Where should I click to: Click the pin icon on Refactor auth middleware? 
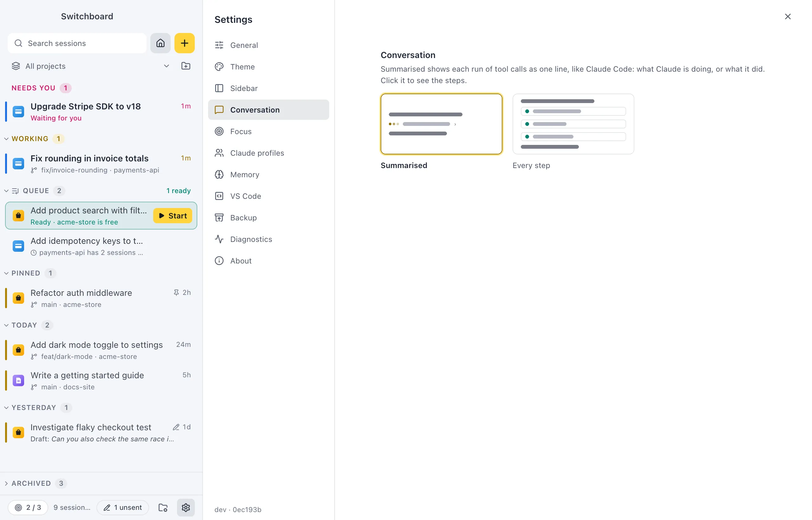(x=176, y=292)
